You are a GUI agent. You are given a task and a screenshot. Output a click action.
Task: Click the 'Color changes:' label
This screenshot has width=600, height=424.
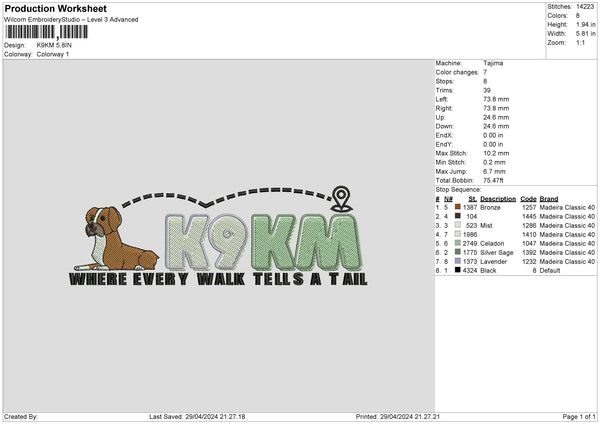pyautogui.click(x=457, y=72)
